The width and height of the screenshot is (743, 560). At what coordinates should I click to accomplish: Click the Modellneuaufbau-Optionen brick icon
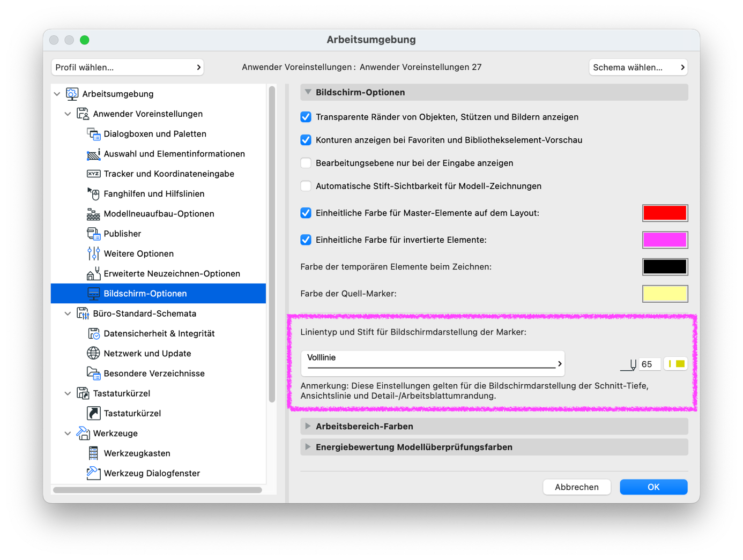93,214
